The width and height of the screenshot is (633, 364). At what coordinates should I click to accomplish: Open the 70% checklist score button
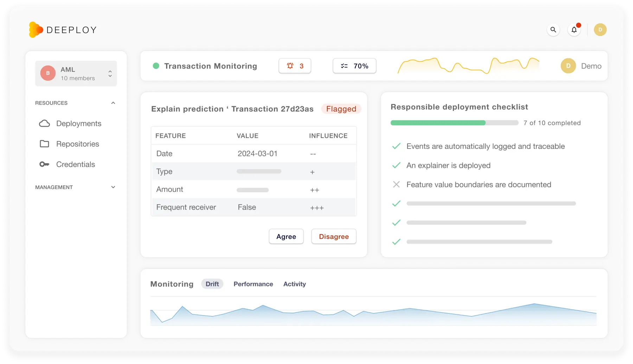[354, 66]
